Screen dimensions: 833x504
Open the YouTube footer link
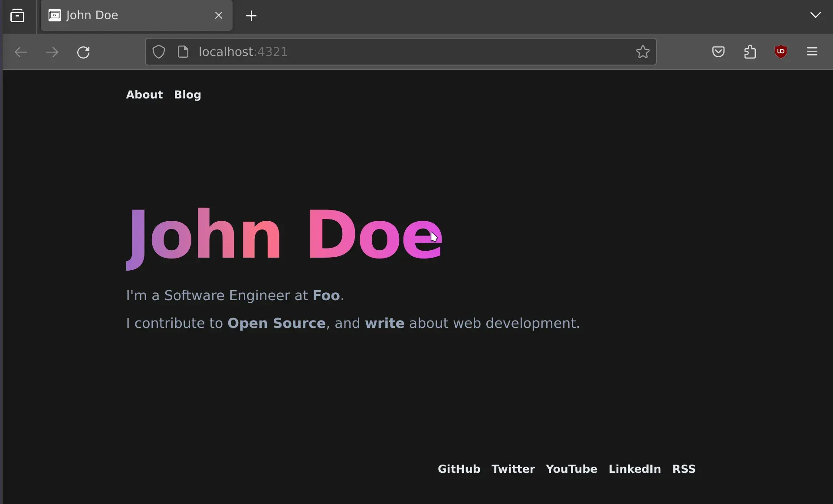coord(572,469)
